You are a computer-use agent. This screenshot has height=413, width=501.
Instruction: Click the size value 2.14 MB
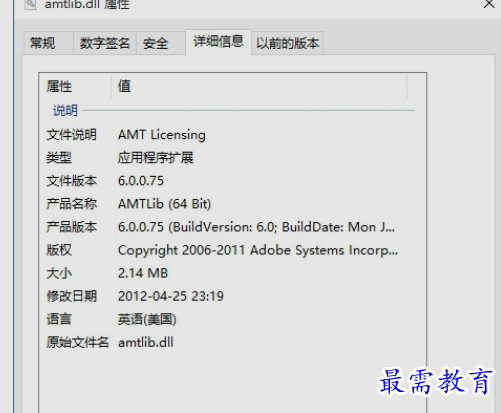pyautogui.click(x=143, y=273)
